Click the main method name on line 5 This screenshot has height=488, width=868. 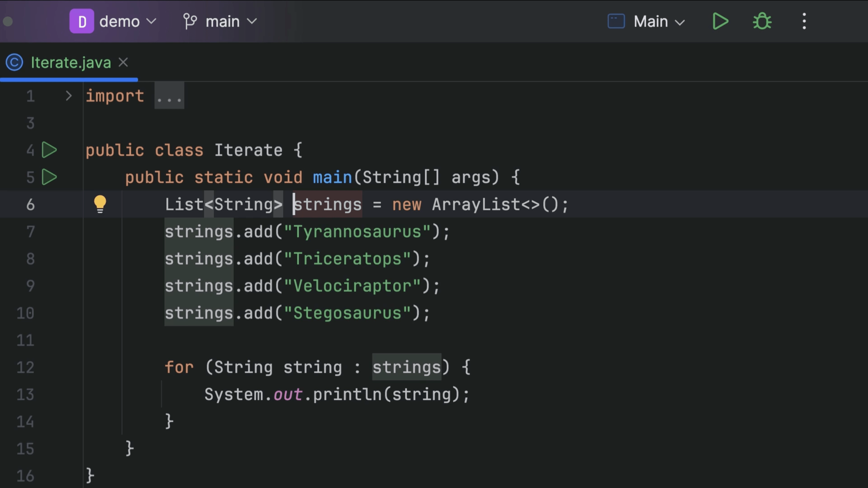tap(332, 178)
